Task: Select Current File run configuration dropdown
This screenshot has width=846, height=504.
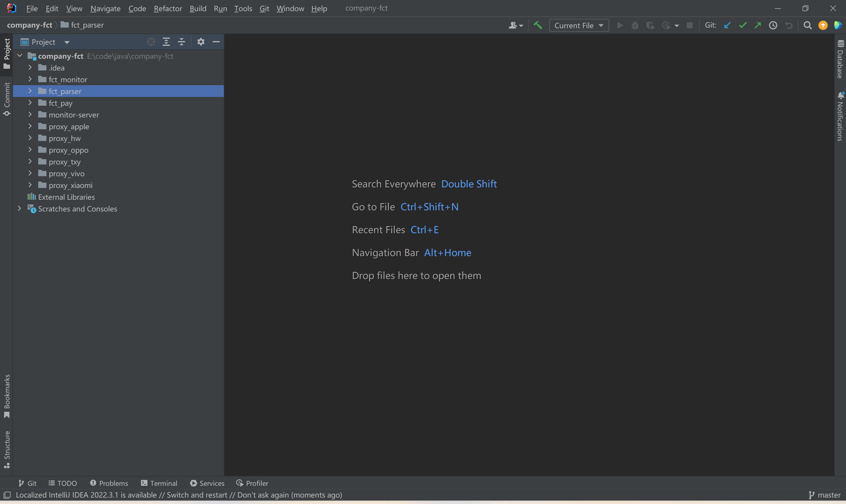Action: click(577, 25)
